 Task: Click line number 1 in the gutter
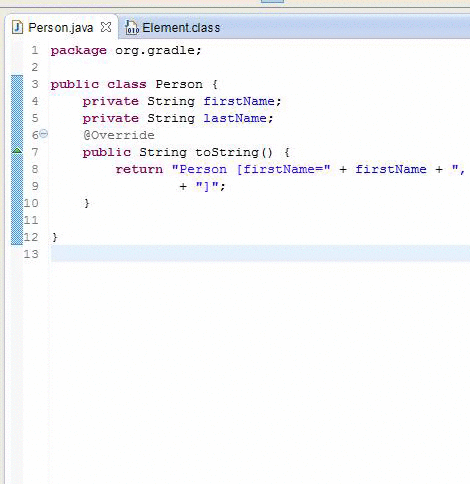pyautogui.click(x=35, y=50)
